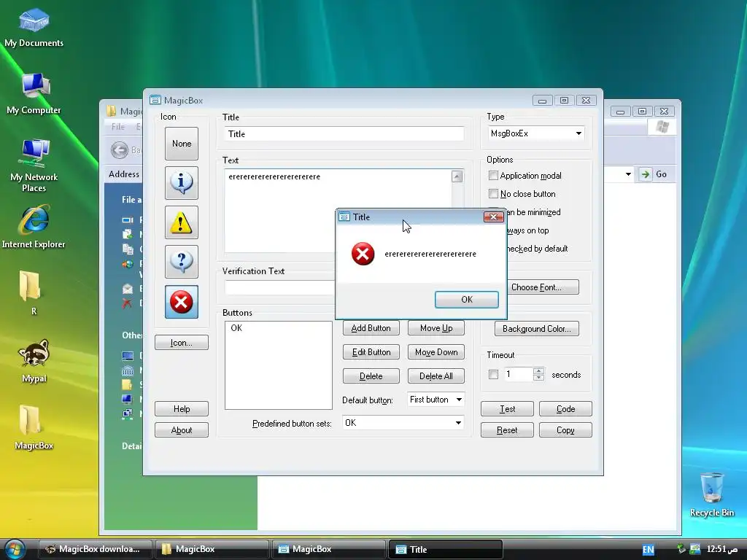Close the Title message dialog
This screenshot has height=560, width=747.
[494, 217]
